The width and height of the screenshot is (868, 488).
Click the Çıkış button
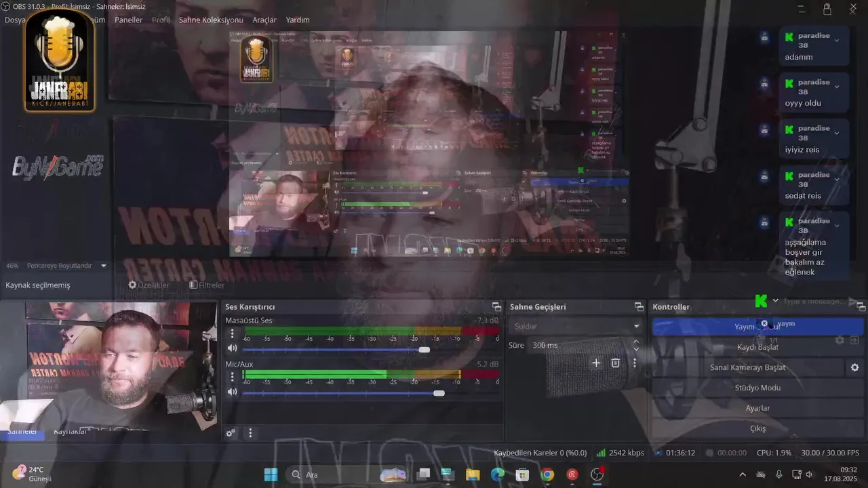point(757,428)
